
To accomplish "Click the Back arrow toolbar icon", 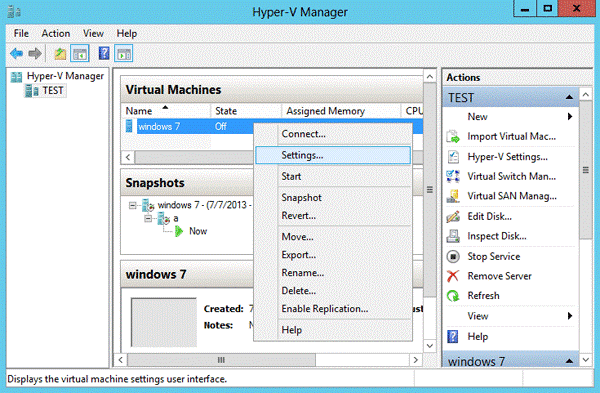I will click(16, 54).
